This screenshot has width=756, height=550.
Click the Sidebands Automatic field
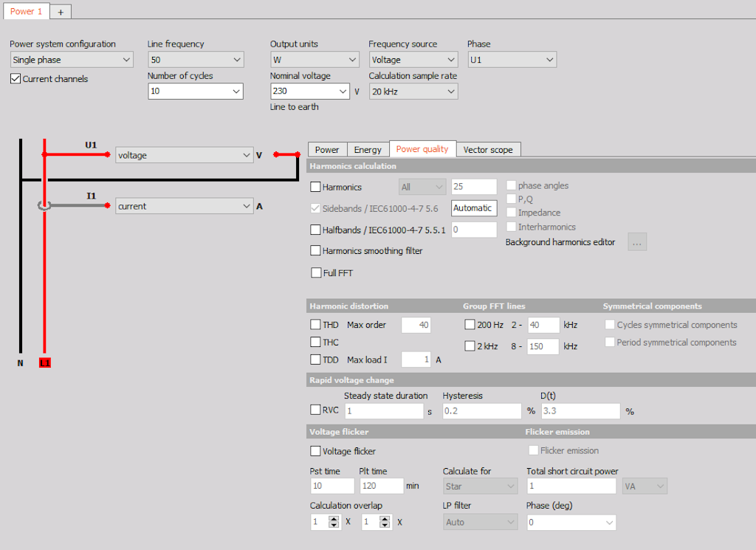click(473, 208)
